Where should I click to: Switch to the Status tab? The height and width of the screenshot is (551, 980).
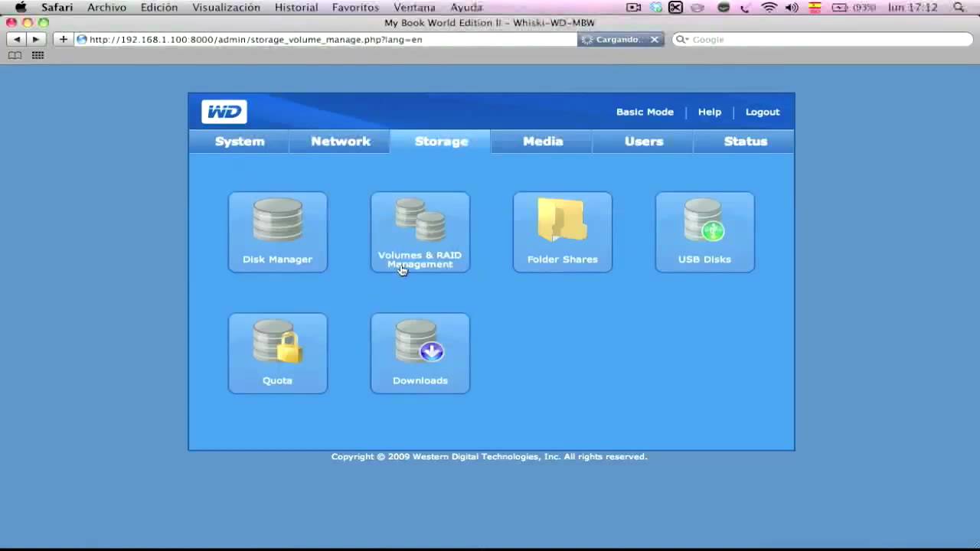pyautogui.click(x=745, y=142)
